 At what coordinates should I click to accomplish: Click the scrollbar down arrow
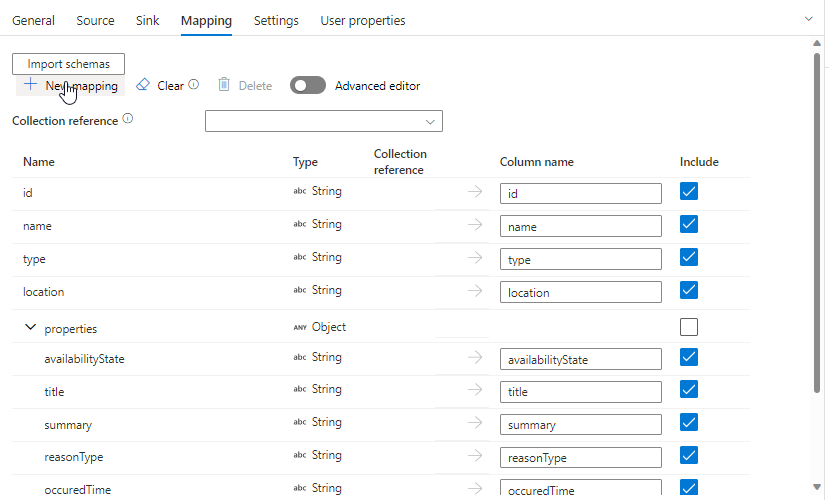click(x=817, y=487)
